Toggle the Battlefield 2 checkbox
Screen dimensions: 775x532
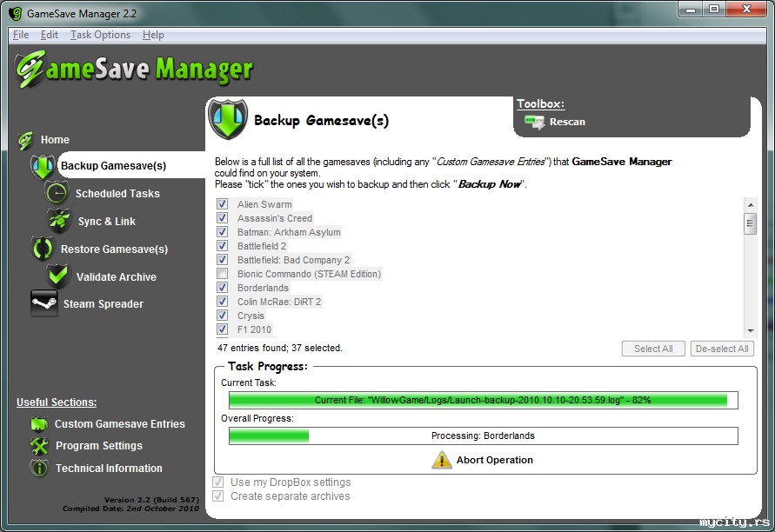[223, 245]
